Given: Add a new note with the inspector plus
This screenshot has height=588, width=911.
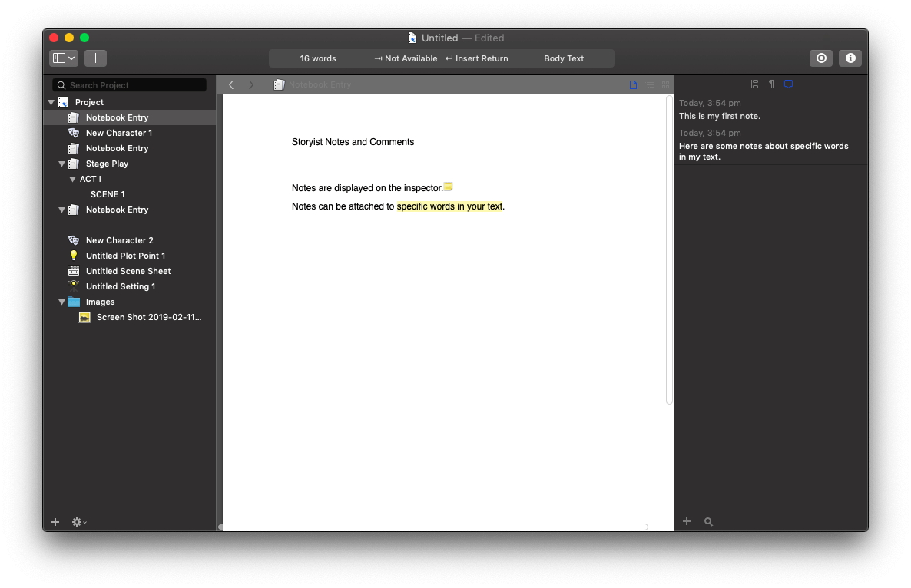Looking at the screenshot, I should (x=687, y=521).
